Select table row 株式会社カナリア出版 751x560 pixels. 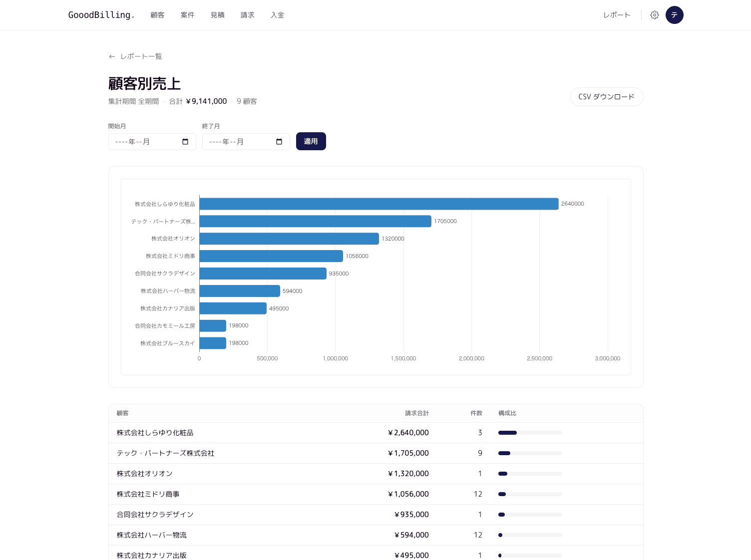(x=376, y=553)
